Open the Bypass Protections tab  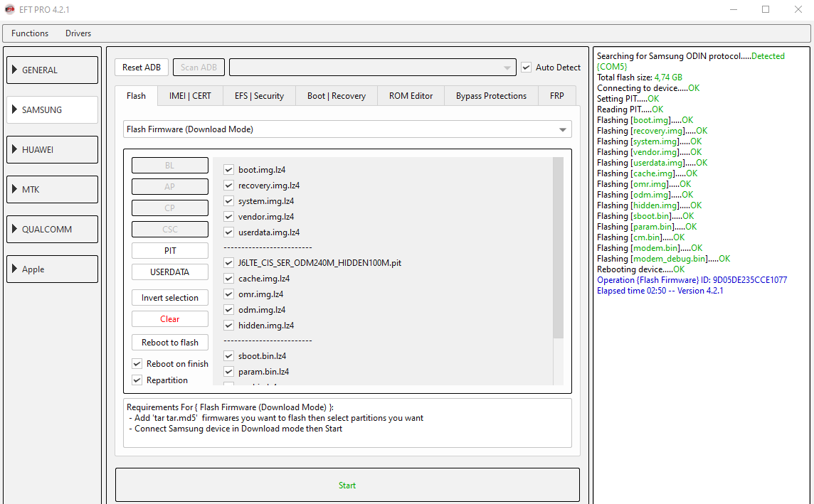[x=491, y=96]
